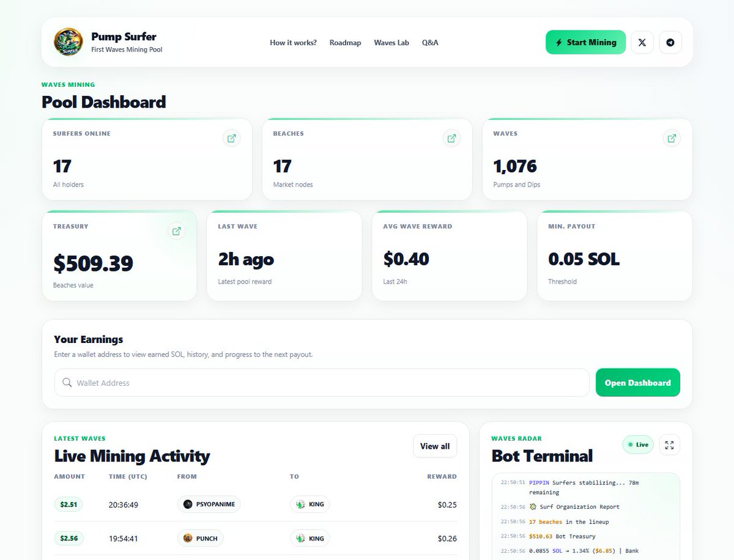The height and width of the screenshot is (560, 734).
Task: Expand Bot Terminal to fullscreen
Action: click(669, 444)
